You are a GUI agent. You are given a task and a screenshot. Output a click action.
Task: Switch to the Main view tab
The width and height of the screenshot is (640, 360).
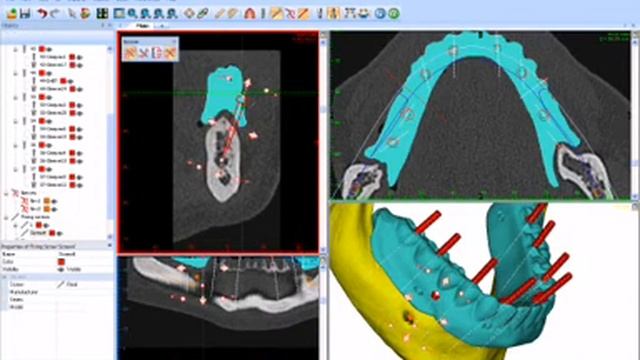[142, 26]
